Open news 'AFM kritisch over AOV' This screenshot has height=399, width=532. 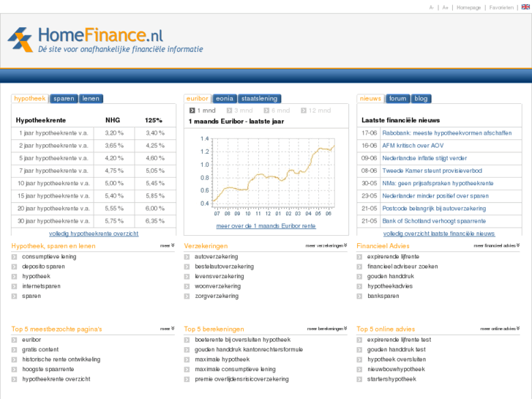(413, 146)
